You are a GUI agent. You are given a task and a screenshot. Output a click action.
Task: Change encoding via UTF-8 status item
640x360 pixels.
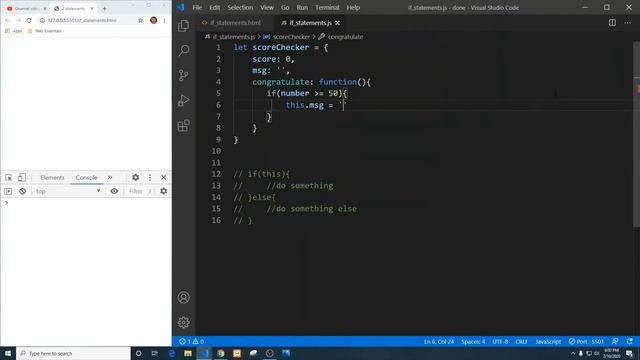[x=500, y=342]
